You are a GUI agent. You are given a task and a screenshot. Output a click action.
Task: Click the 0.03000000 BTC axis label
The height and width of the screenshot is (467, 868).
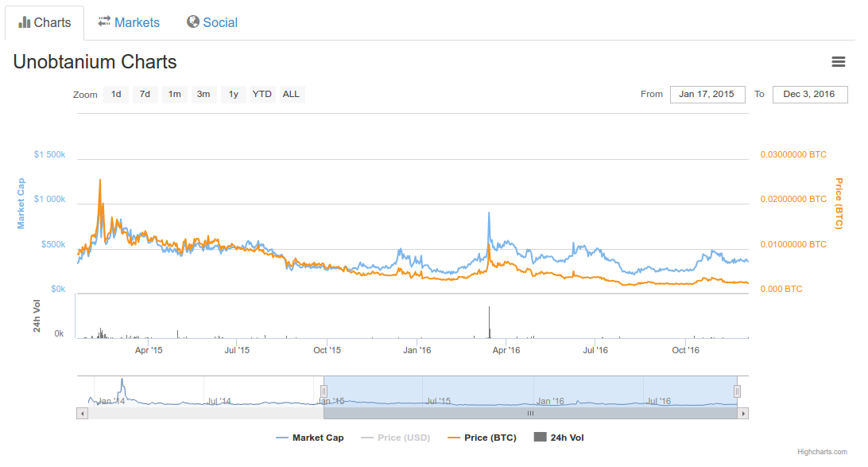[x=793, y=154]
